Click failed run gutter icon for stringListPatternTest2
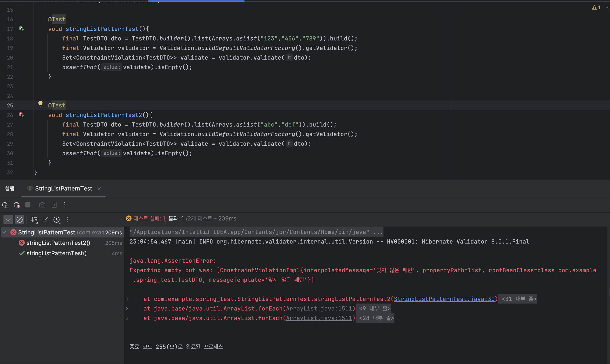 [21, 115]
